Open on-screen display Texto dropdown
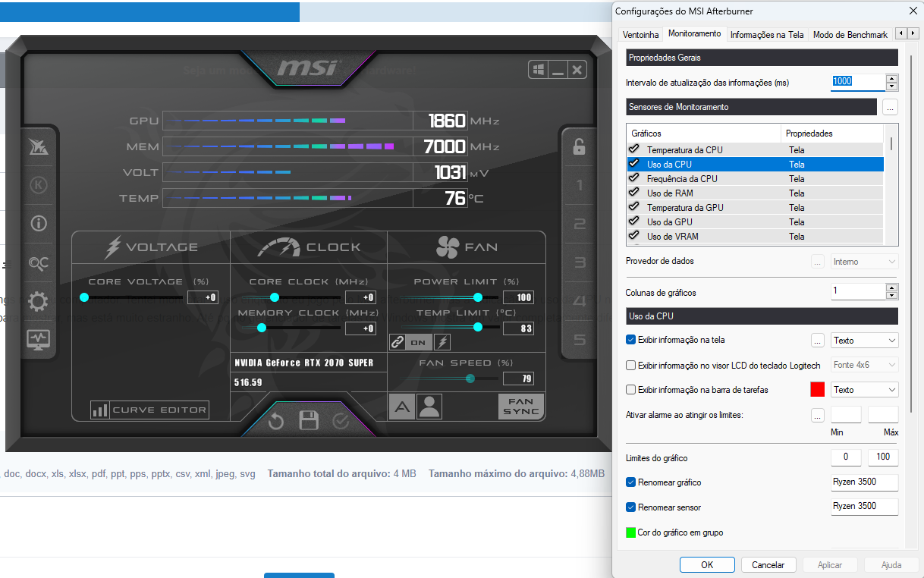Image resolution: width=924 pixels, height=578 pixels. 865,341
